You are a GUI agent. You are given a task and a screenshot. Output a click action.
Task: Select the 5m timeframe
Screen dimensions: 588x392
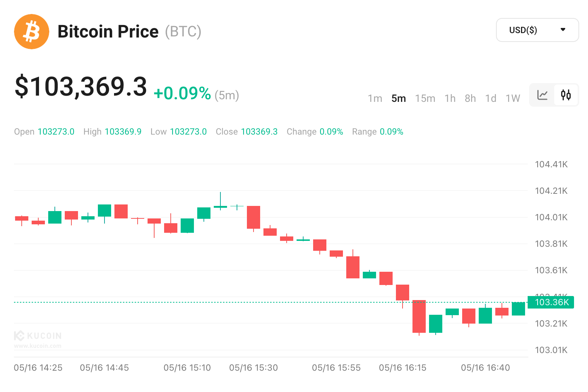pyautogui.click(x=399, y=99)
